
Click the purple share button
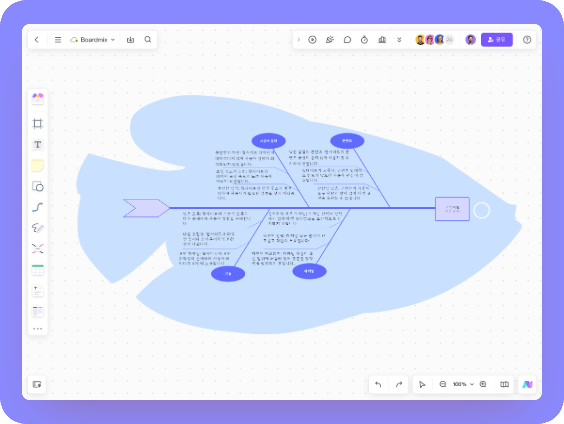(497, 40)
